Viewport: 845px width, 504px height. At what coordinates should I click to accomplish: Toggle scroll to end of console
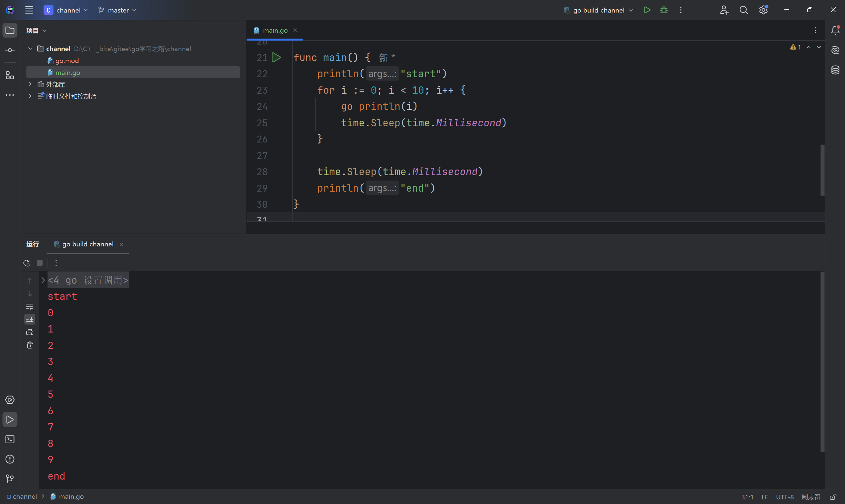click(x=30, y=319)
